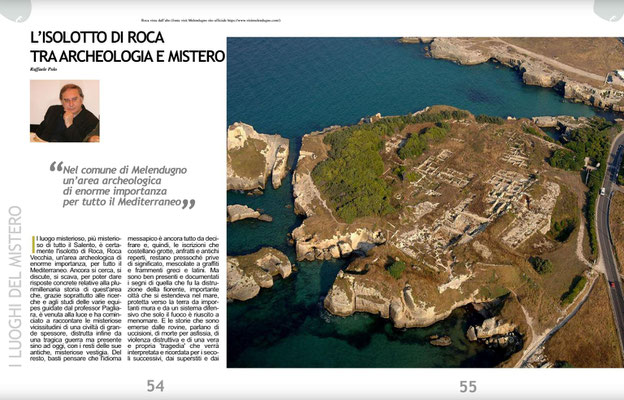
Task: Click the quote line "un'area archeologica"
Action: pyautogui.click(x=112, y=181)
